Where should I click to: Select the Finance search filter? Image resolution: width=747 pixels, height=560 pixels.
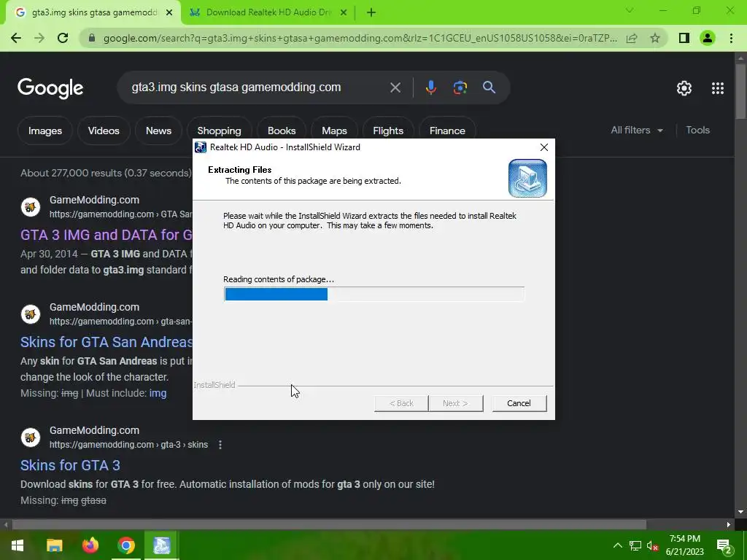[x=447, y=131]
